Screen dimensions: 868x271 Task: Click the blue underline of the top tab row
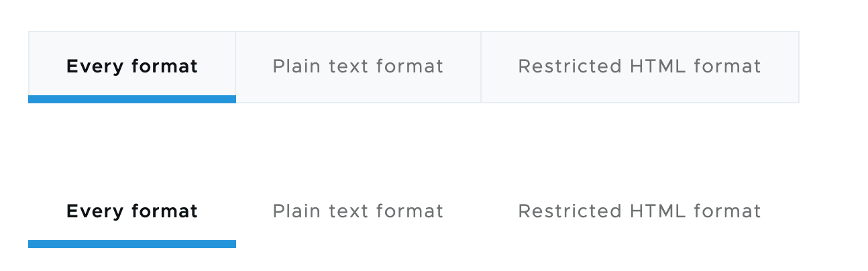pos(132,99)
